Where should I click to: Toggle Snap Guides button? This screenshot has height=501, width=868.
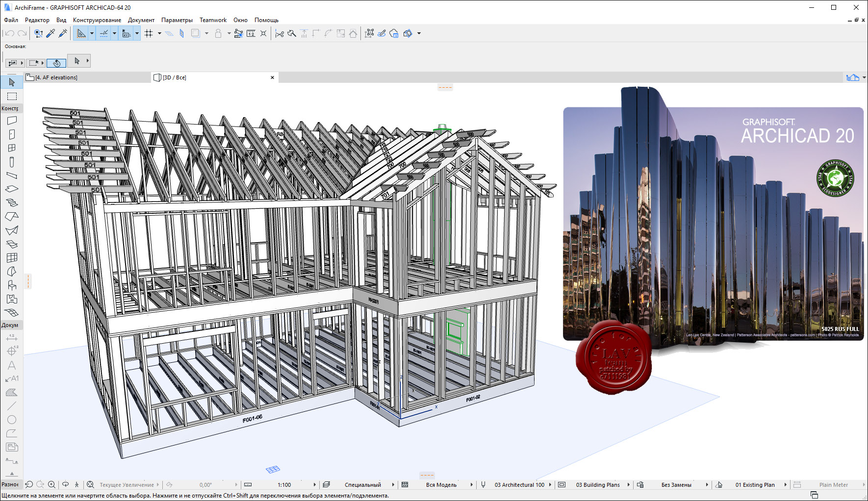(104, 33)
